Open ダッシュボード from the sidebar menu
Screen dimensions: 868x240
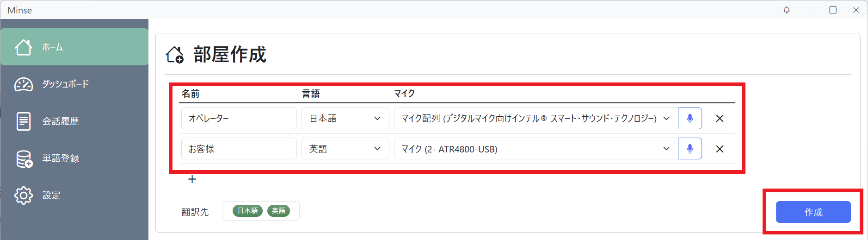coord(65,84)
